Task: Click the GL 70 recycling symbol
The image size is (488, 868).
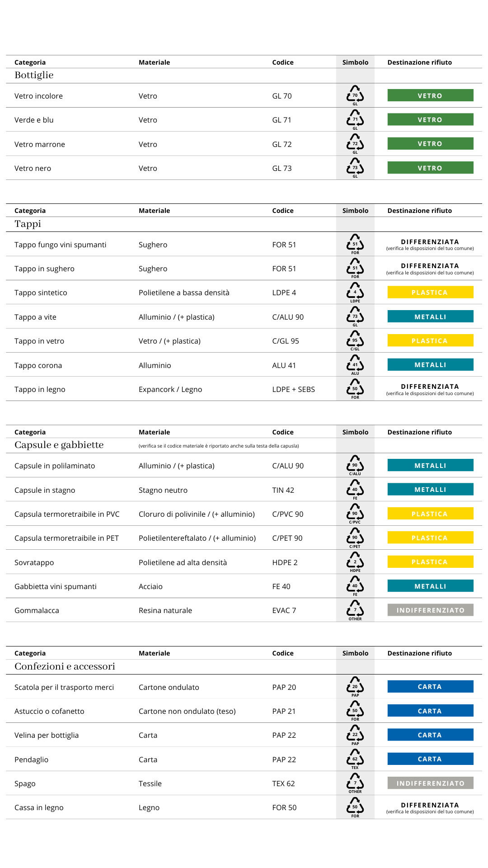Action: click(355, 95)
